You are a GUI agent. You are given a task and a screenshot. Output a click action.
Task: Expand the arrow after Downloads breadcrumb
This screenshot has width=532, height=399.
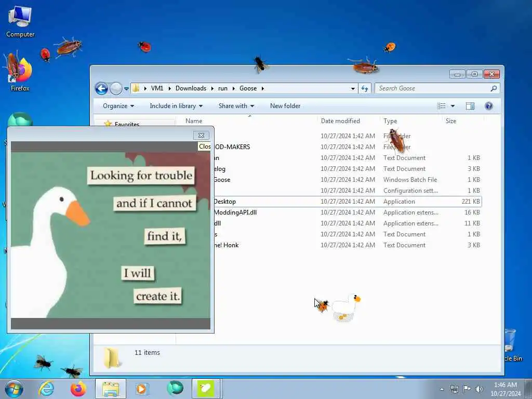[212, 88]
